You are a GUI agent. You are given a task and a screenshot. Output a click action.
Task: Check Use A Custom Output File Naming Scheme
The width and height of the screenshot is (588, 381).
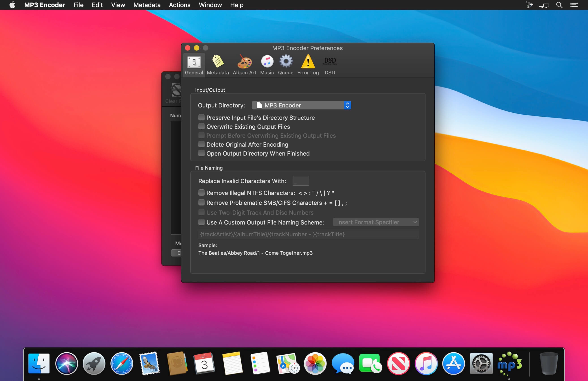click(x=201, y=222)
